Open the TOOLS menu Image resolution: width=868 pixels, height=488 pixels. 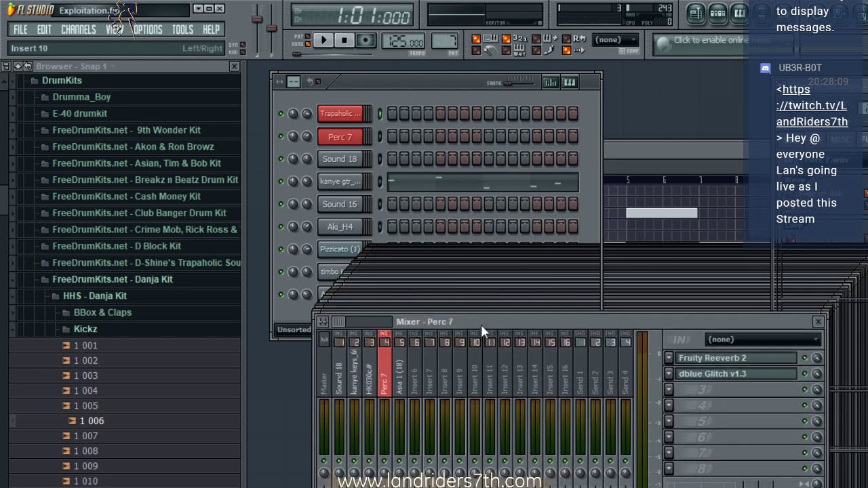pos(182,30)
